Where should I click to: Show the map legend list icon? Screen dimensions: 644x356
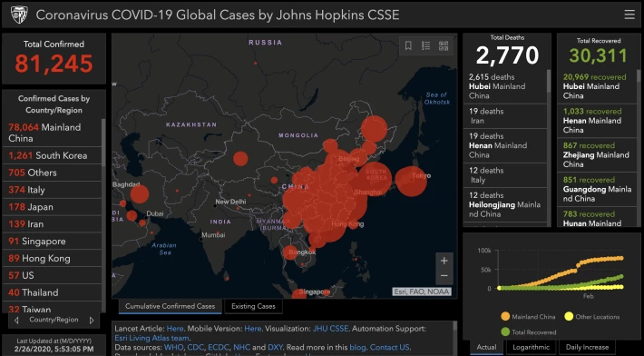point(426,45)
